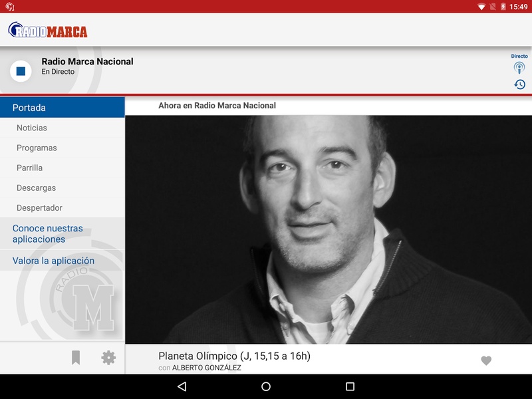Tap the Valora la aplicación link
The width and height of the screenshot is (532, 399).
tap(63, 261)
